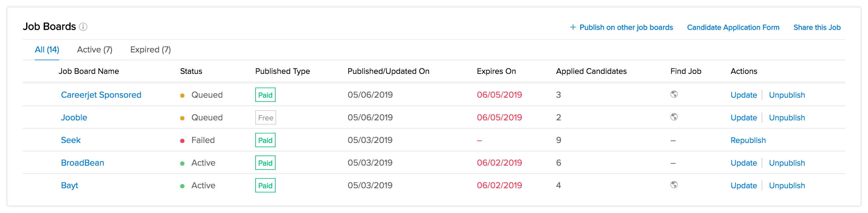Viewport: 868px width, 213px height.
Task: Unpublish the job from BroadBean
Action: (787, 163)
